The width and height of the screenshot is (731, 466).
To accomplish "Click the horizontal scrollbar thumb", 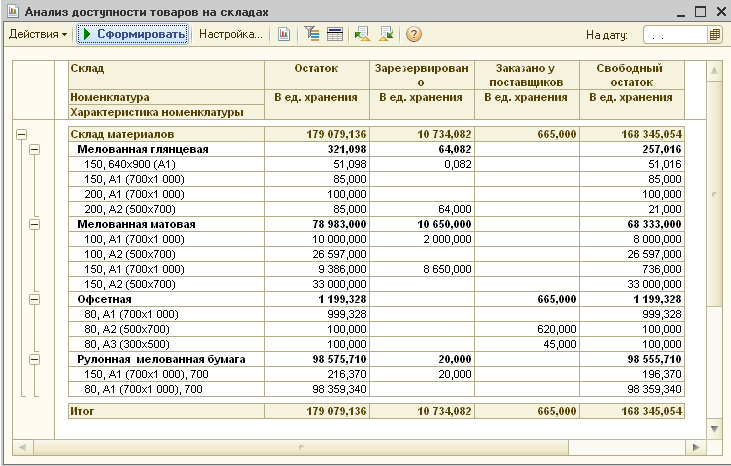I will pos(301,447).
